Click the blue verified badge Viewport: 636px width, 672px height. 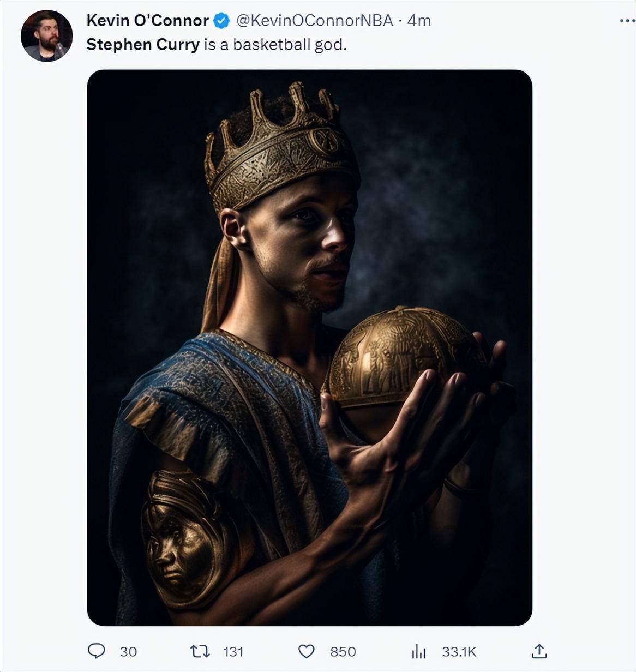coord(221,21)
